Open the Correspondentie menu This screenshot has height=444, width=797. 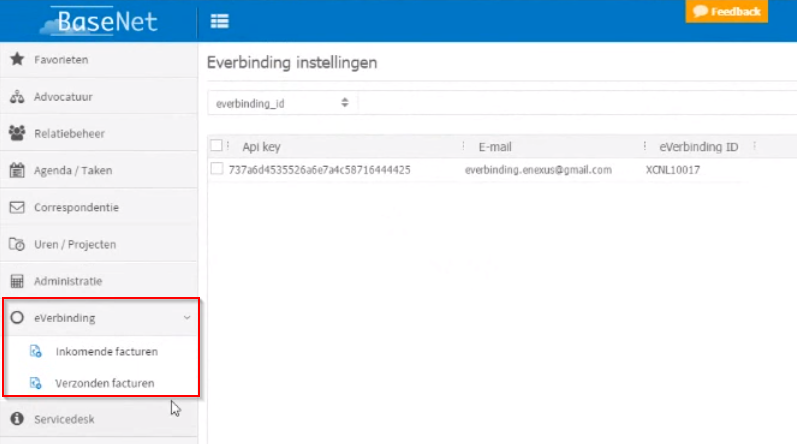tap(99, 207)
